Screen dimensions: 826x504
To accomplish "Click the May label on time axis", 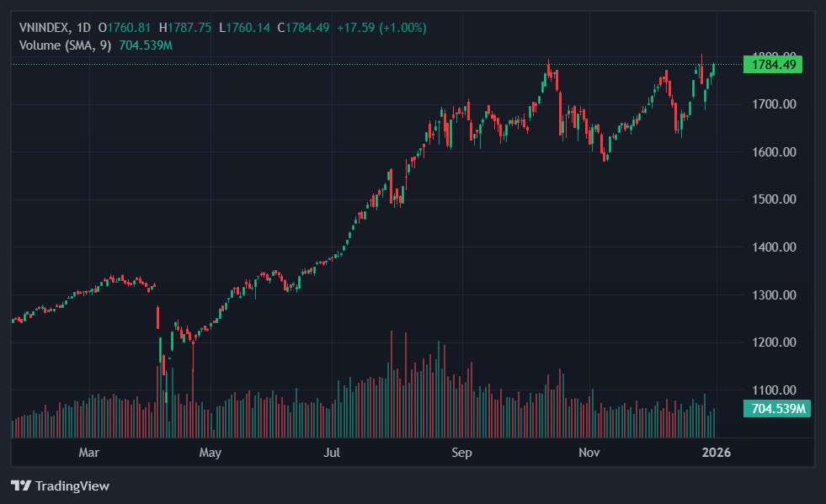I will coord(210,453).
